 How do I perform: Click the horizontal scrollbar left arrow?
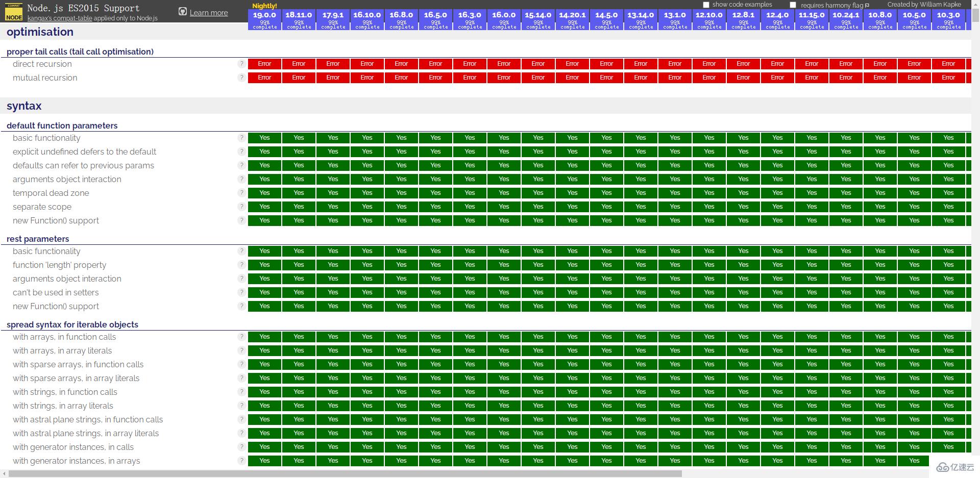(4, 474)
